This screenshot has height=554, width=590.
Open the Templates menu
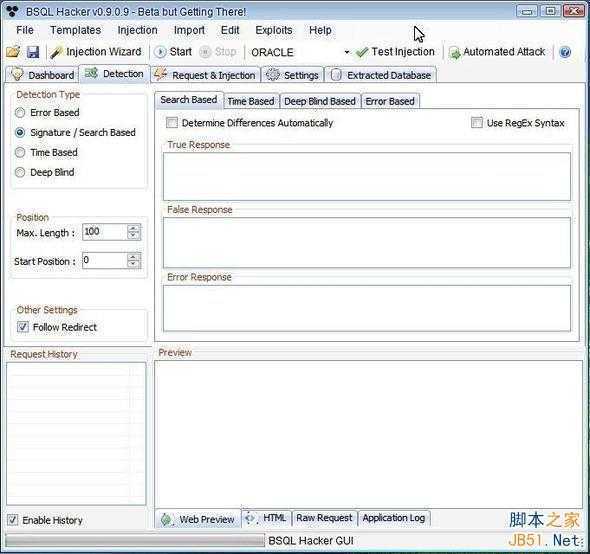tap(76, 30)
